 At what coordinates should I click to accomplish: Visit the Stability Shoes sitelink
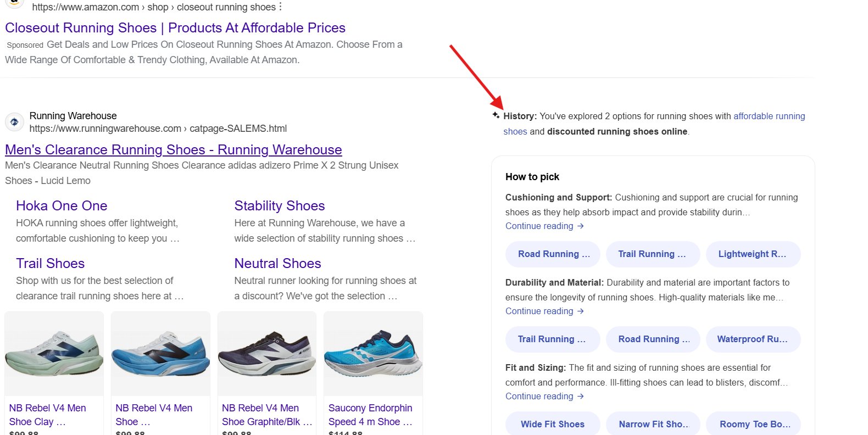click(280, 205)
